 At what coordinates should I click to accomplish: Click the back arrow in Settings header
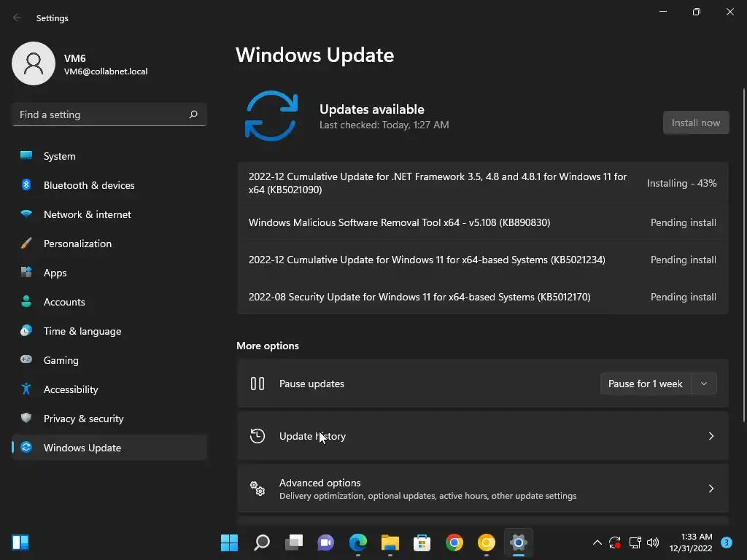pos(17,17)
